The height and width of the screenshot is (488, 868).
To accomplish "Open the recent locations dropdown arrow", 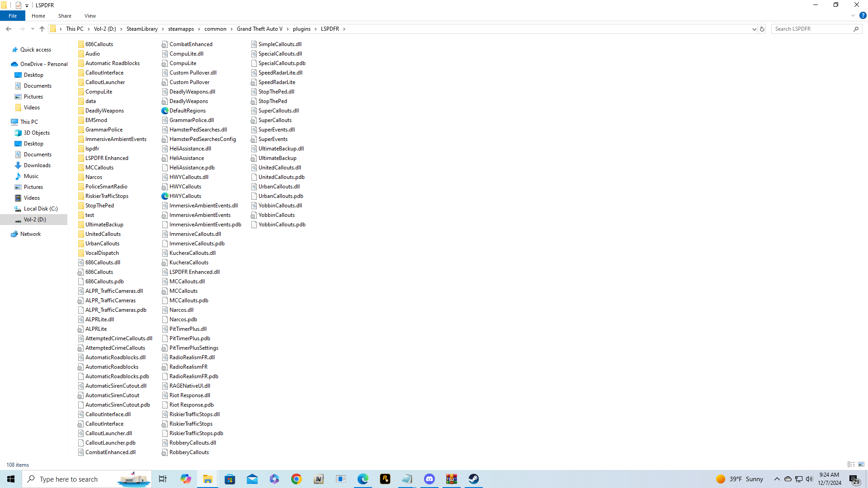I will point(33,29).
